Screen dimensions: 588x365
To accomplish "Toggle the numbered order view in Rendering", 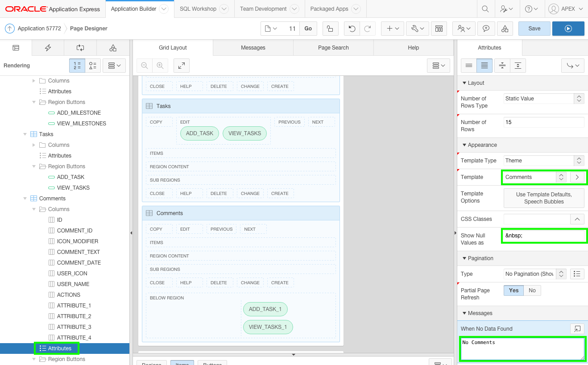I will pyautogui.click(x=77, y=65).
